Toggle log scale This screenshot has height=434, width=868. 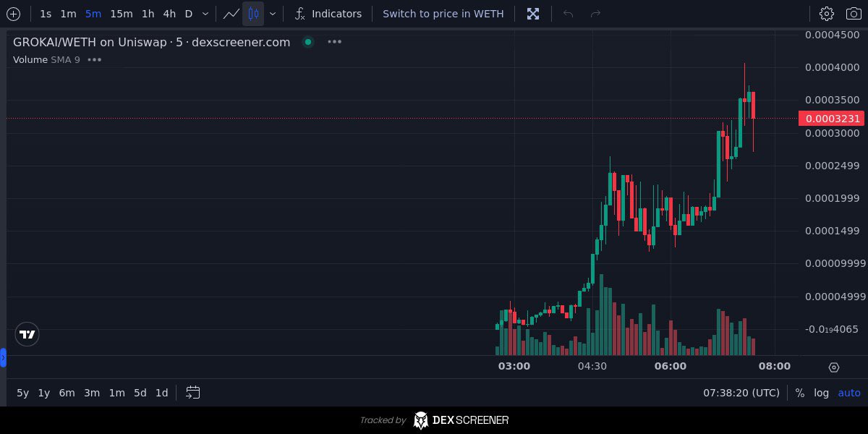pos(822,393)
